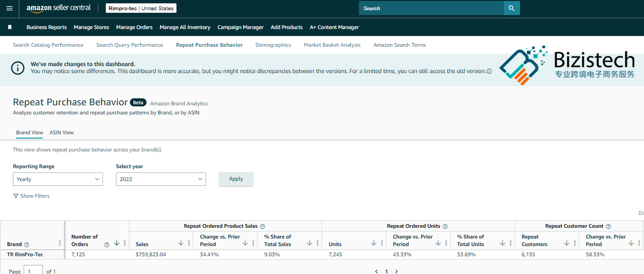
Task: Click current page number 1 in pagination
Action: [386, 271]
